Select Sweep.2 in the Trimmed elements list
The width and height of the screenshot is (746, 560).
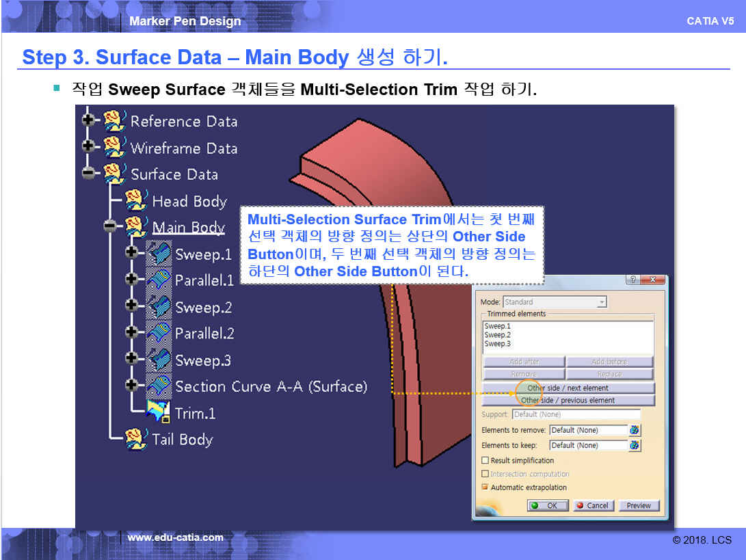(x=498, y=335)
